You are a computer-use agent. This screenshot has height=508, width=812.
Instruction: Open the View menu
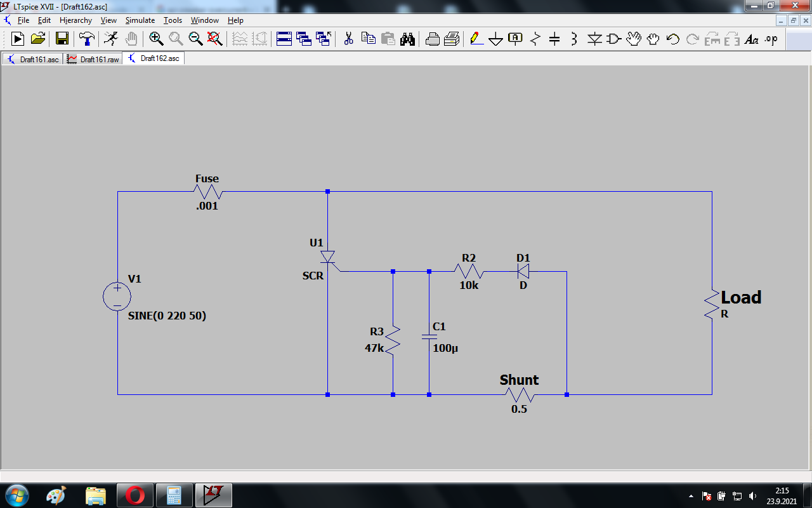tap(108, 20)
